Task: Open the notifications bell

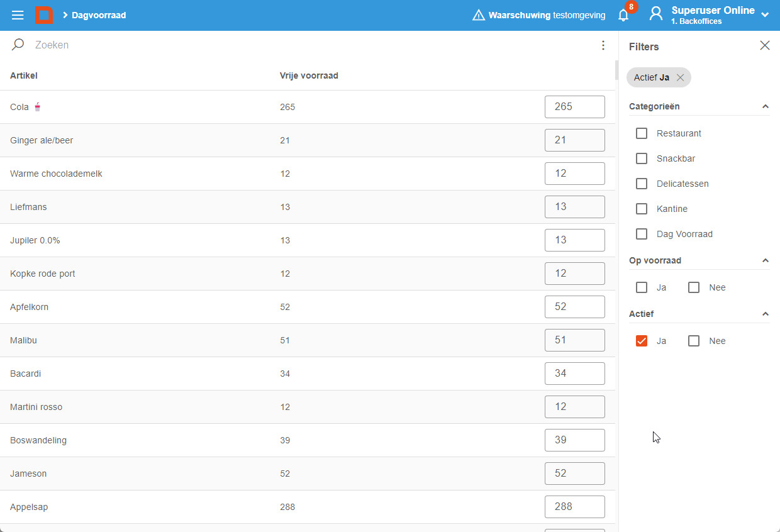Action: coord(623,15)
